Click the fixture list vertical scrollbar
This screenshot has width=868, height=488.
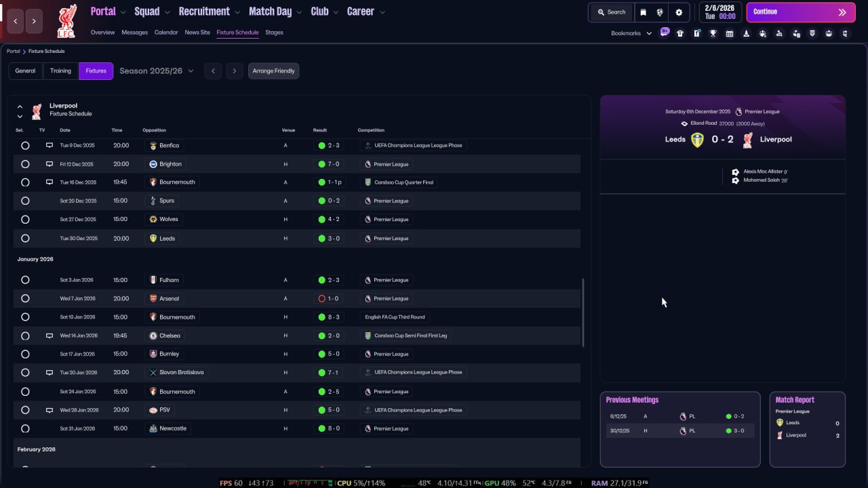583,312
